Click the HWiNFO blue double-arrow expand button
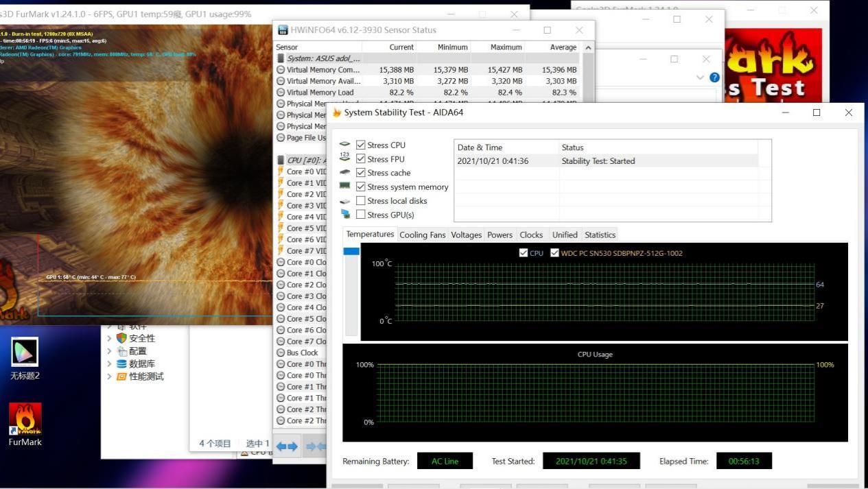Viewport: 868px width, 489px height. tap(287, 446)
